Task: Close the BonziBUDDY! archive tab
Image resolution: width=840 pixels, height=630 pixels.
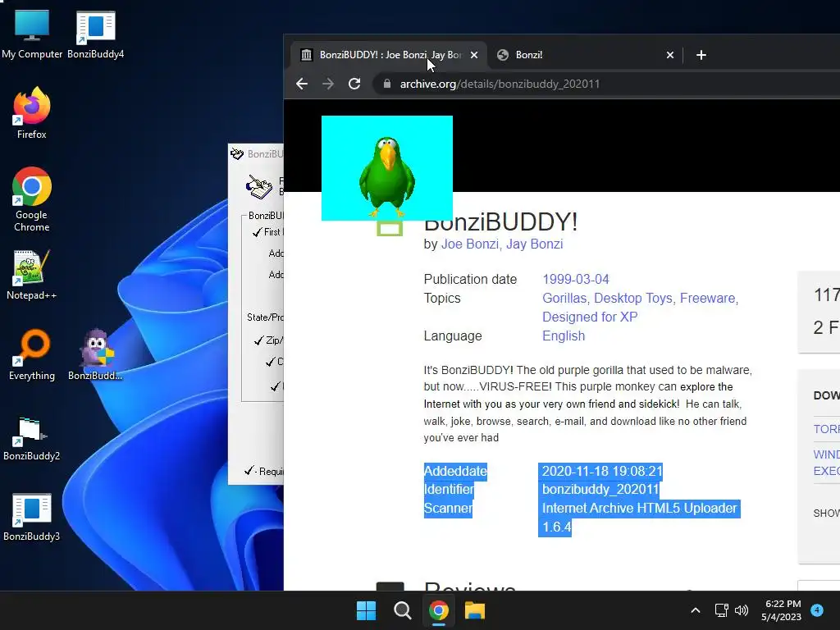Action: click(x=474, y=55)
